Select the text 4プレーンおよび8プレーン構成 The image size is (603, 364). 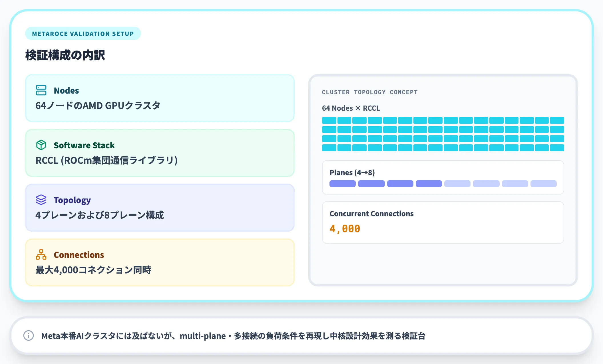pyautogui.click(x=100, y=215)
